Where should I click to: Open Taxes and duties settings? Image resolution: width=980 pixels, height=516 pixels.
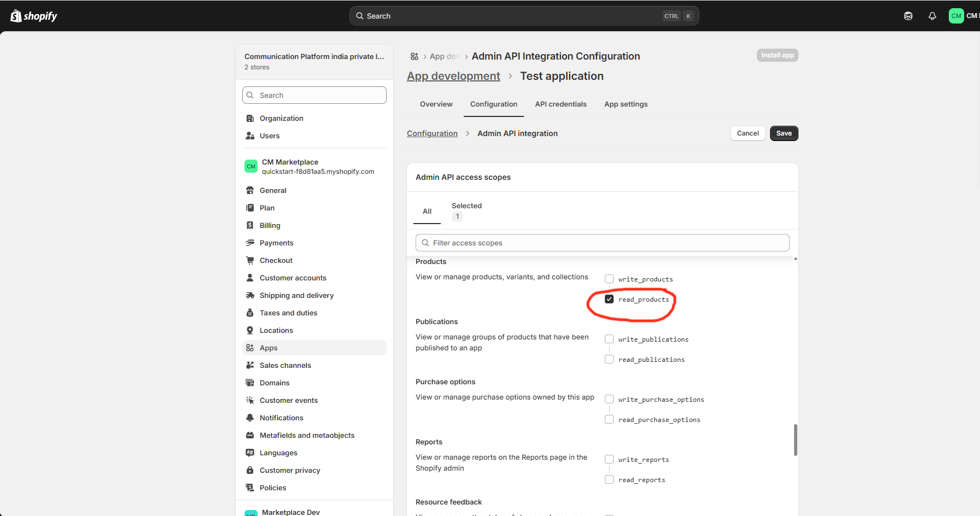tap(314, 313)
